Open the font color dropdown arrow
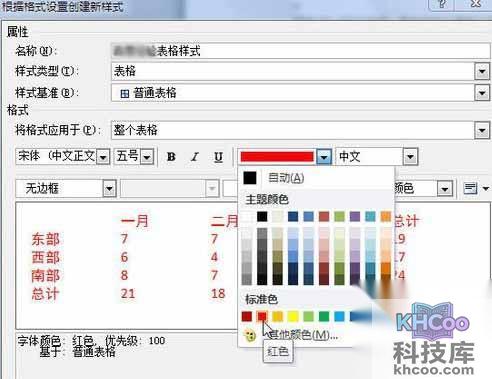Image resolution: width=492 pixels, height=379 pixels. coord(324,157)
